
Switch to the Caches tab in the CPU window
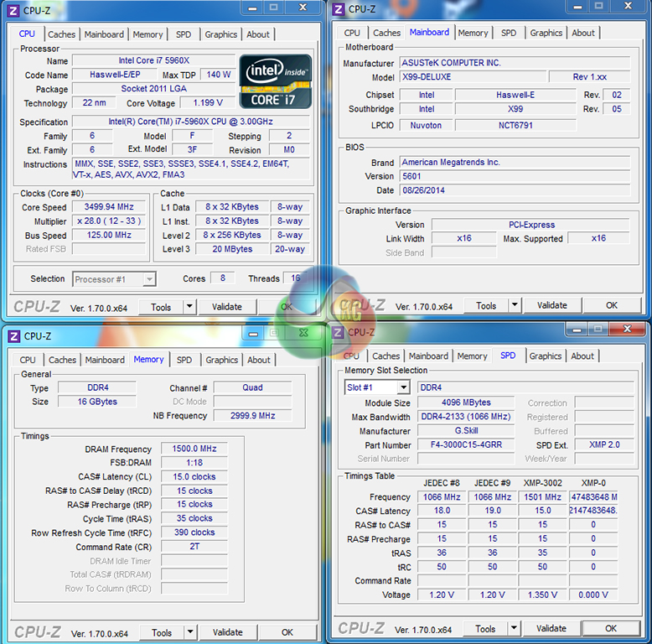61,34
